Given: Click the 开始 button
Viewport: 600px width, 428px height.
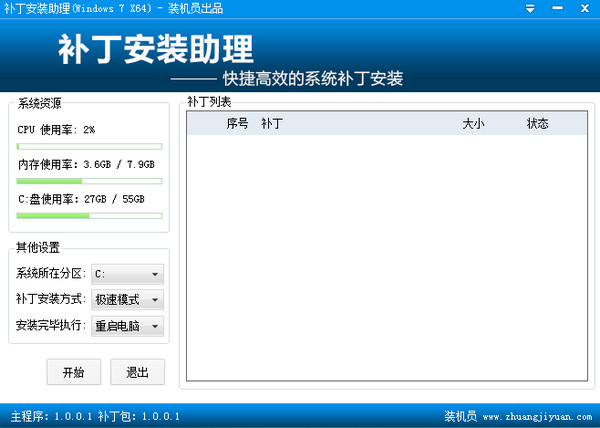Looking at the screenshot, I should tap(74, 372).
